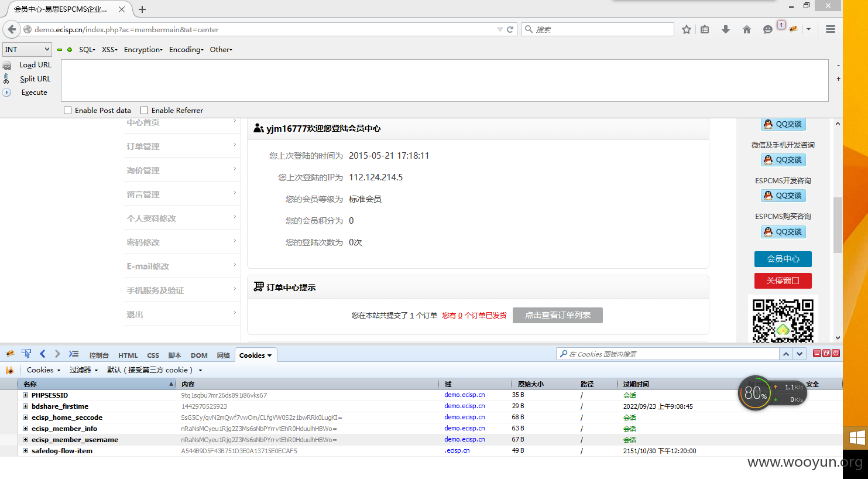Open the downloads arrow icon
Screen dimensions: 868x479
(726, 29)
